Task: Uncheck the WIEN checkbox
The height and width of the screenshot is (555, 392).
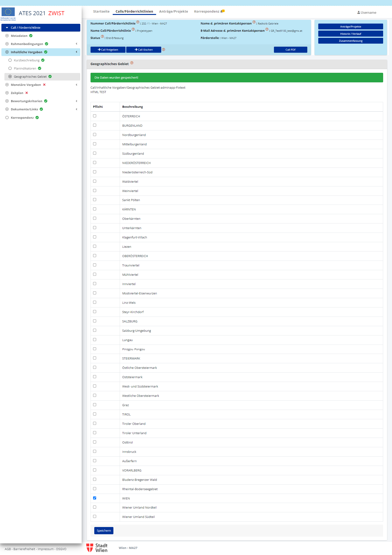Action: point(94,498)
